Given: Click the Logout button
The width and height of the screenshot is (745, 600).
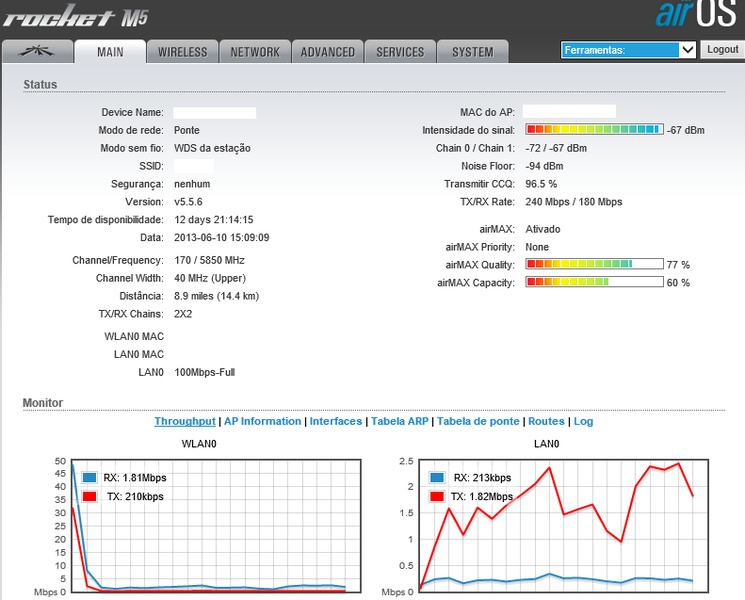Looking at the screenshot, I should pyautogui.click(x=722, y=49).
